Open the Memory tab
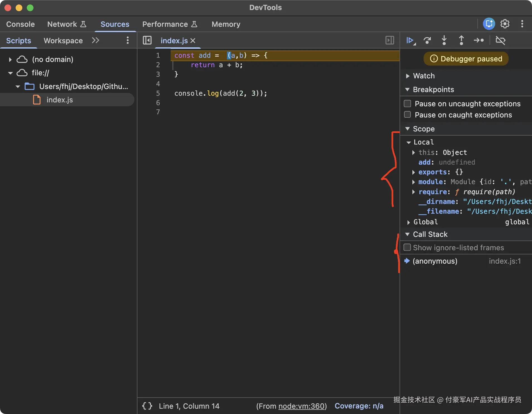The width and height of the screenshot is (532, 414). point(226,24)
